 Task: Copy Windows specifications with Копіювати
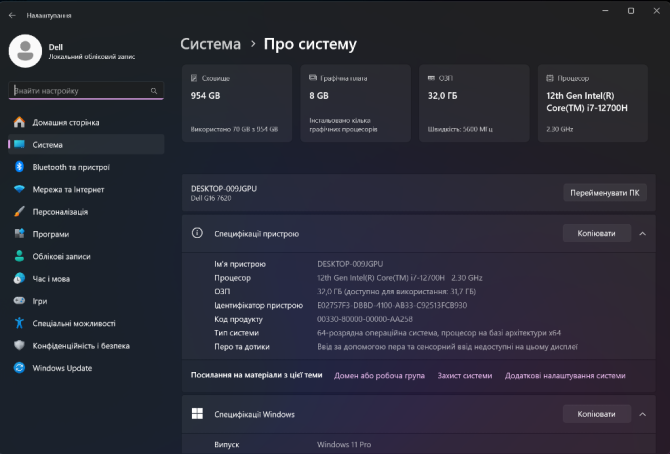pos(597,414)
